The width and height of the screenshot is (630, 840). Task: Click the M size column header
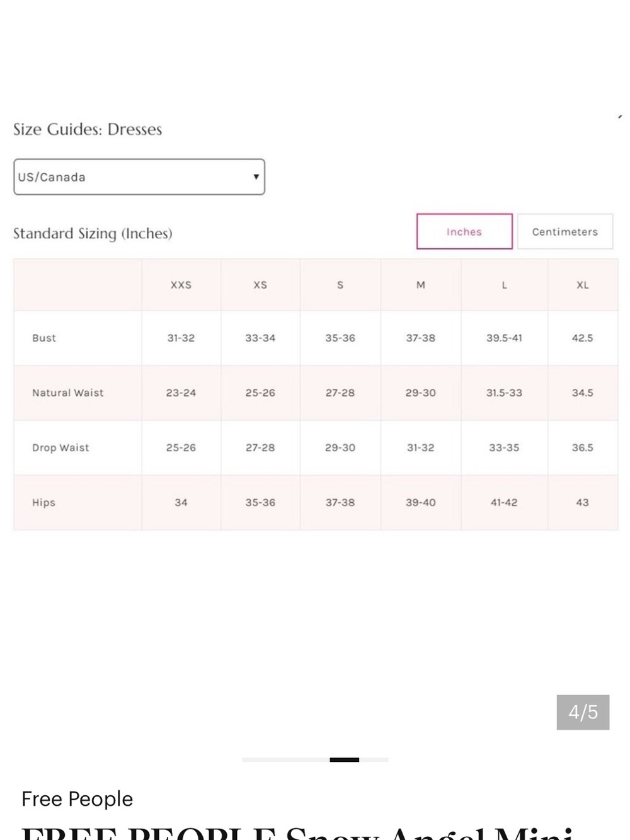point(421,285)
